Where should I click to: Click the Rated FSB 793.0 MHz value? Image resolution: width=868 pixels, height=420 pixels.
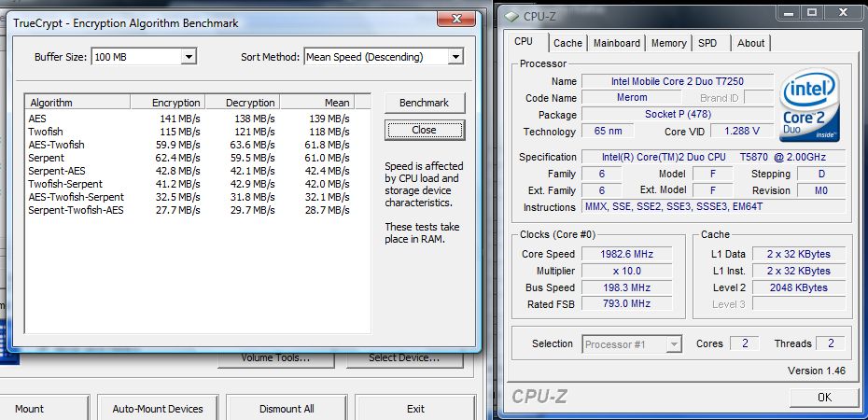[626, 303]
